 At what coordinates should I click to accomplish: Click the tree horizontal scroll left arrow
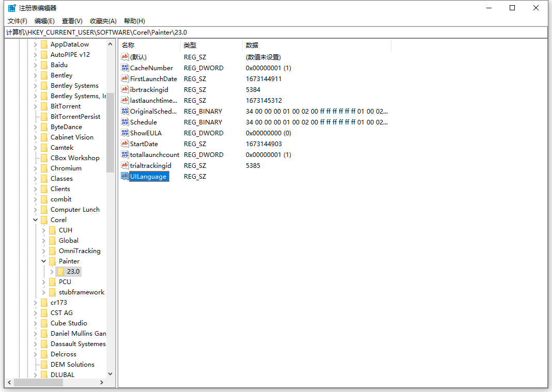point(9,383)
